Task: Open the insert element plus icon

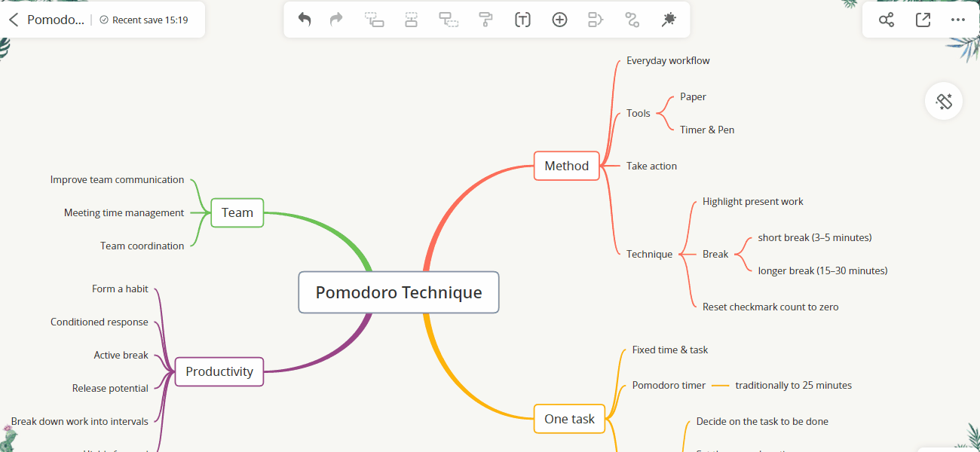Action: click(x=559, y=20)
